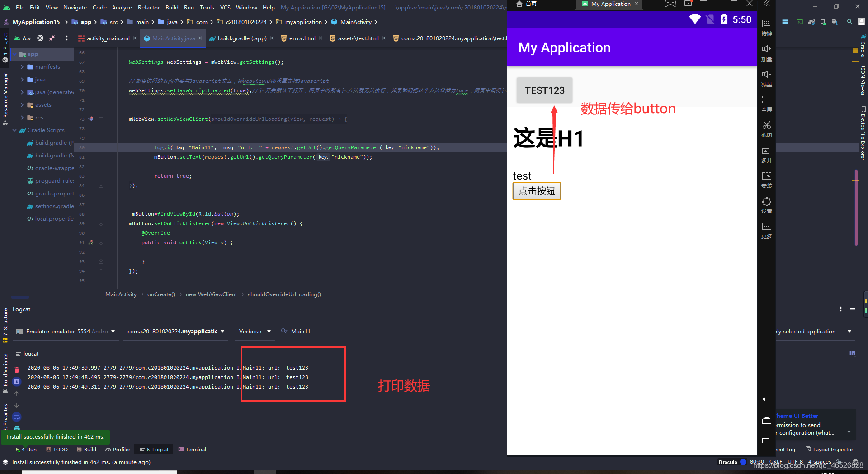Screen dimensions: 868x474
Task: Click the select opened file target icon
Action: (x=40, y=38)
